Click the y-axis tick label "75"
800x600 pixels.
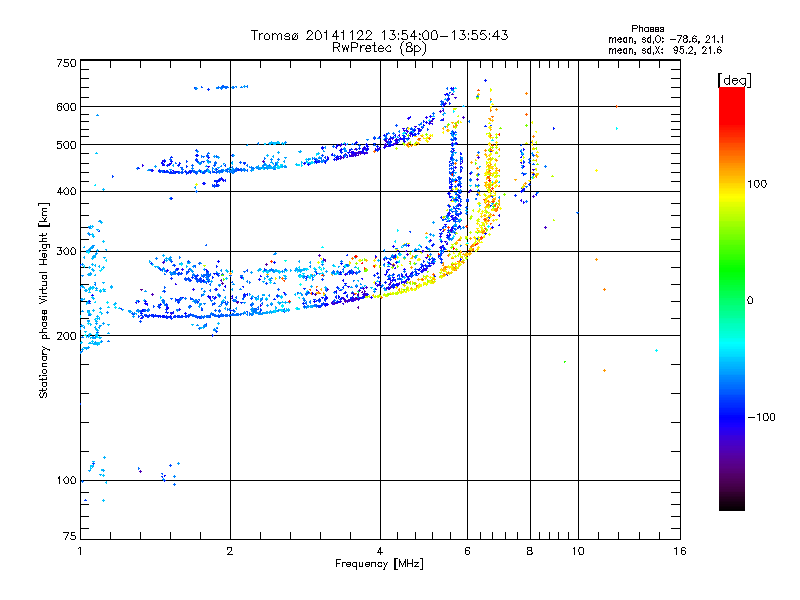tap(70, 536)
